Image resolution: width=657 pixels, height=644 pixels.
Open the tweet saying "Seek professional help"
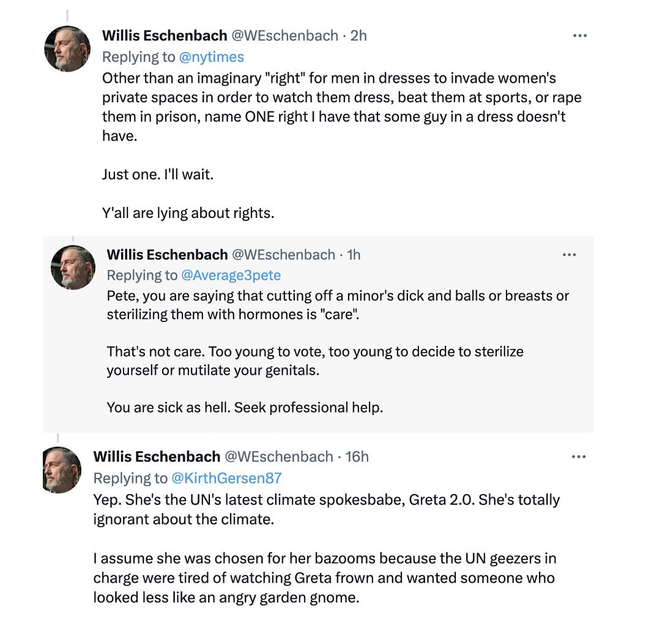(245, 407)
